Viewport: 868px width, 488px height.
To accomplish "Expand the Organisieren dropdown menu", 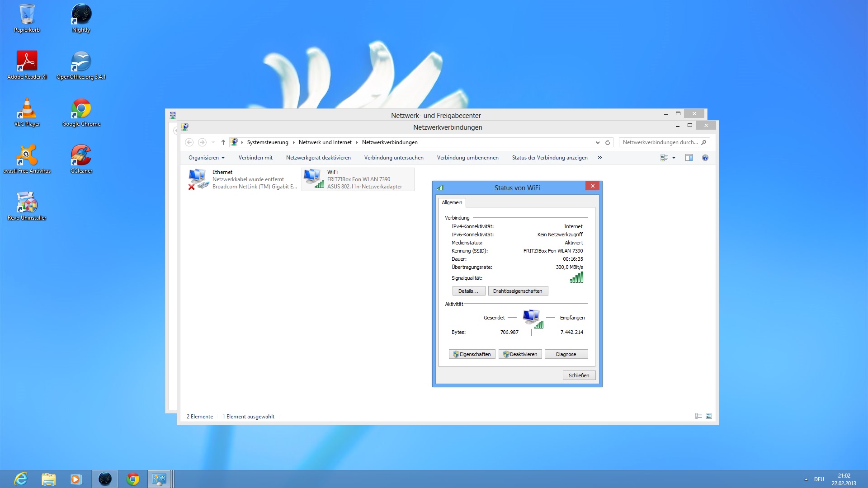I will [x=207, y=158].
